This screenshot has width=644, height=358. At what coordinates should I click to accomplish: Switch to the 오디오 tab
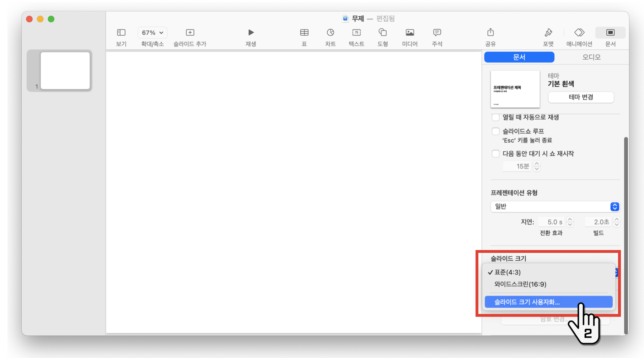[x=591, y=57]
